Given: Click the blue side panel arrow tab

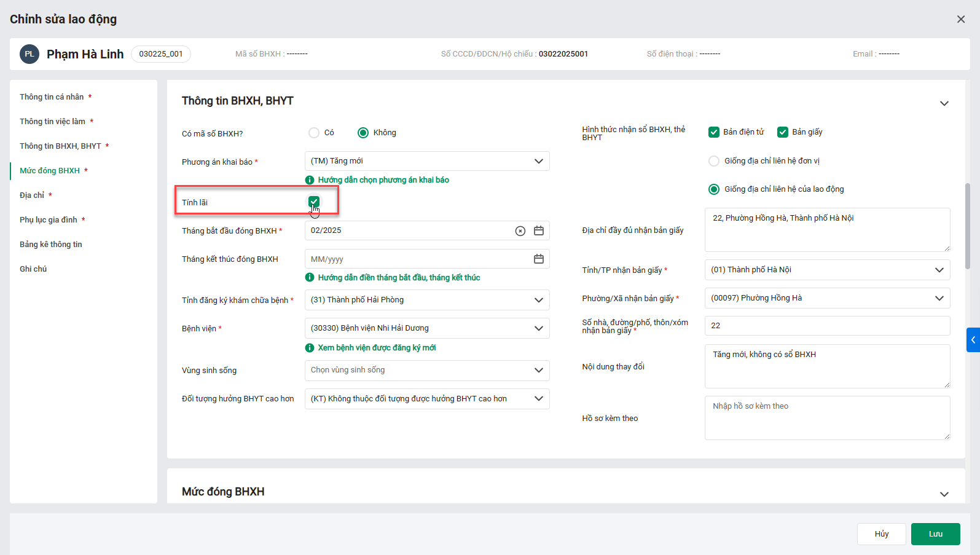Looking at the screenshot, I should point(973,340).
